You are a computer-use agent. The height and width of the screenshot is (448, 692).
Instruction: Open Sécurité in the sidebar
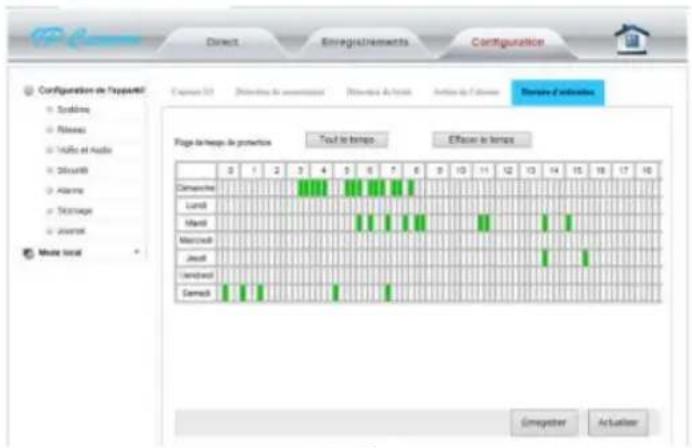(x=73, y=170)
